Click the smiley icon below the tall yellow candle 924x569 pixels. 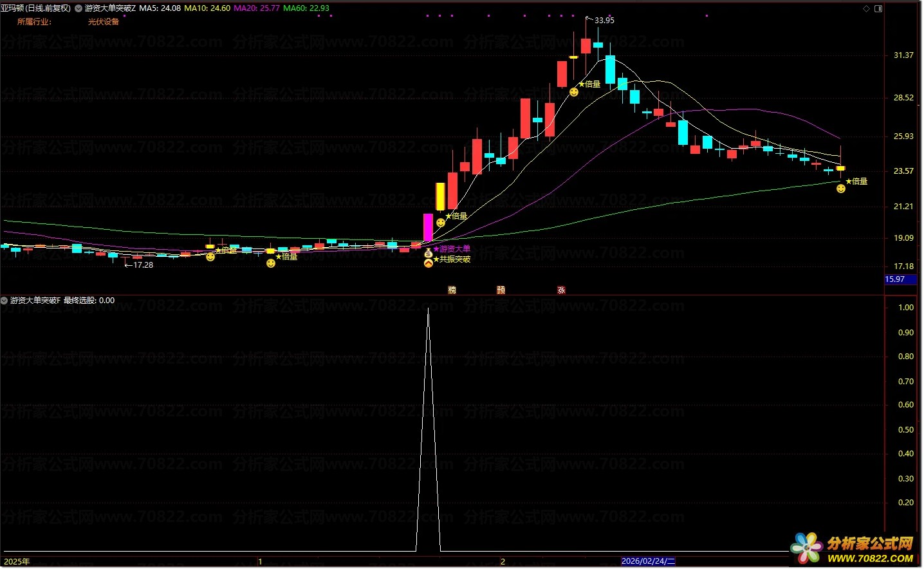(441, 223)
